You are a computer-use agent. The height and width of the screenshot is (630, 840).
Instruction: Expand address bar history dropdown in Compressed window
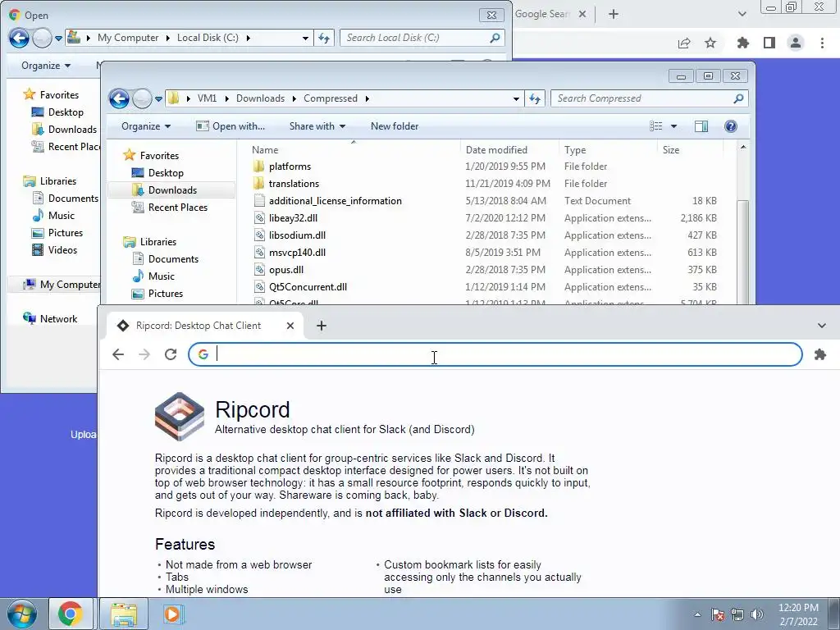coord(515,98)
